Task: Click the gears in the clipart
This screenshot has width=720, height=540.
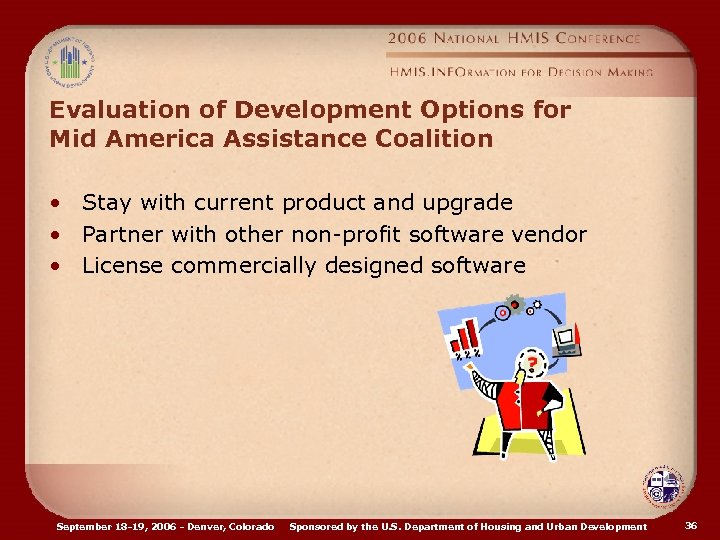Action: 518,307
